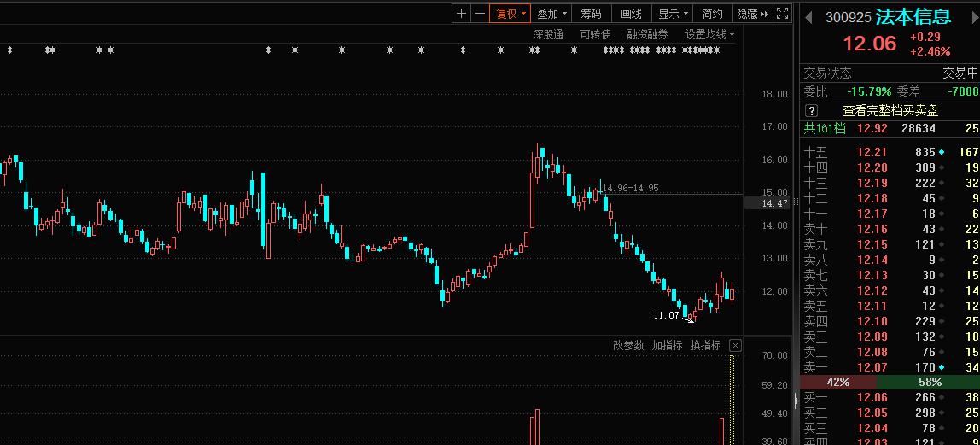Click the 14.96-14.95 gap label
This screenshot has height=445, width=980.
pyautogui.click(x=630, y=188)
